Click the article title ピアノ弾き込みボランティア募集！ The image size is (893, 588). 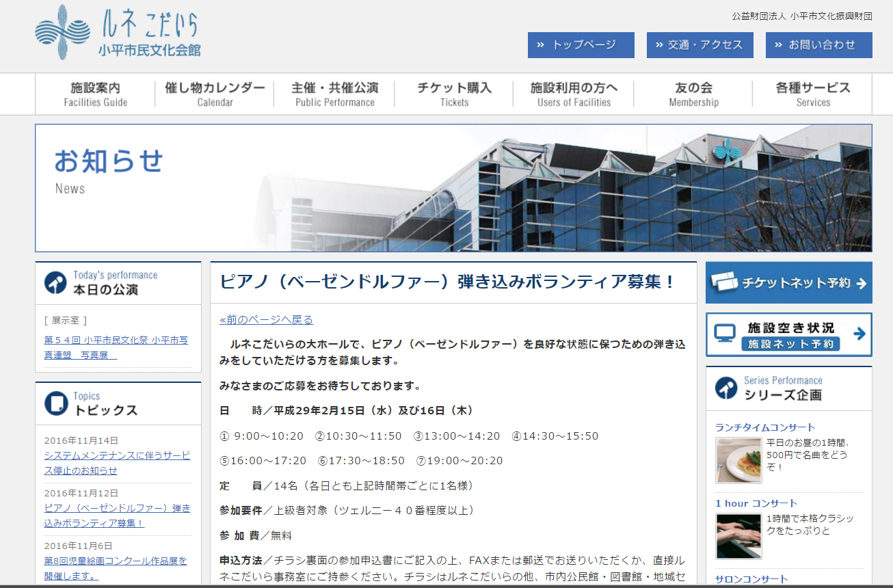pos(448,282)
